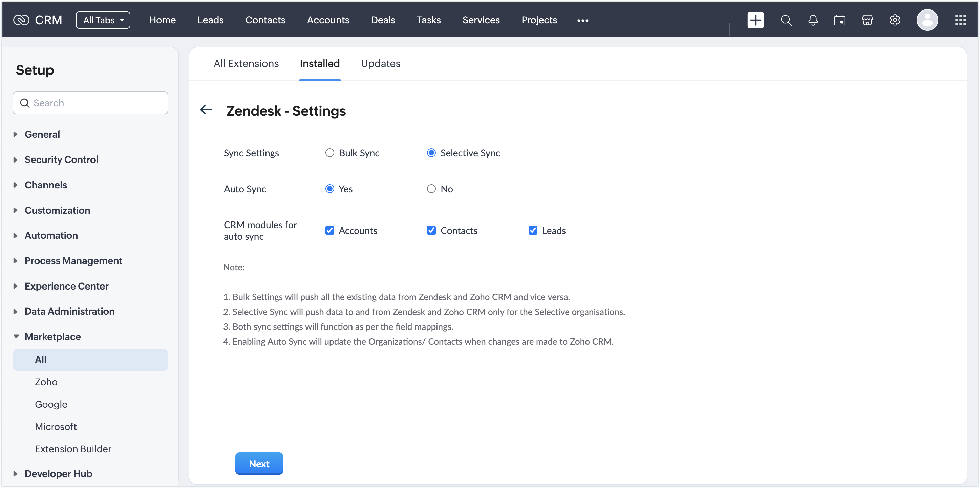Open the apps grid launcher icon
Image resolution: width=980 pixels, height=488 pixels.
click(x=960, y=20)
